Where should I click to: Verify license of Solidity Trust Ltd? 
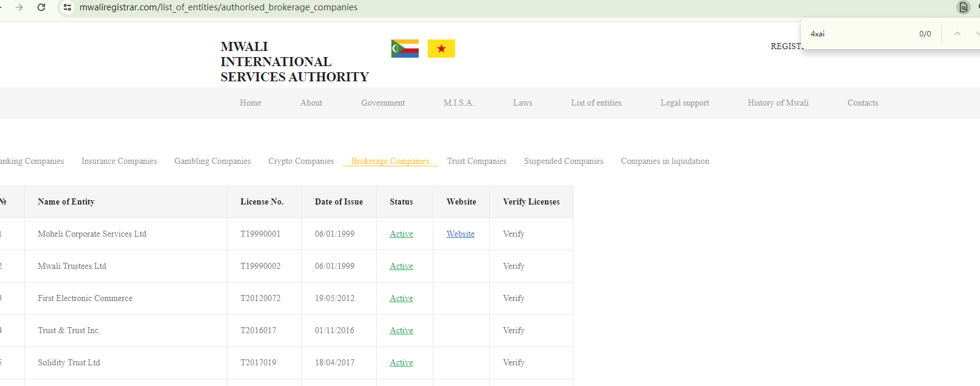coord(513,363)
